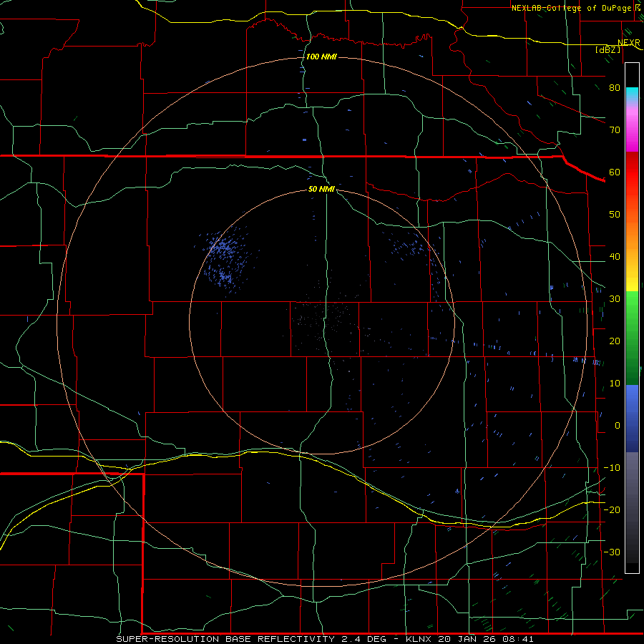Click the '100 NMI' range ring label
Screen dimensions: 644x644
321,57
